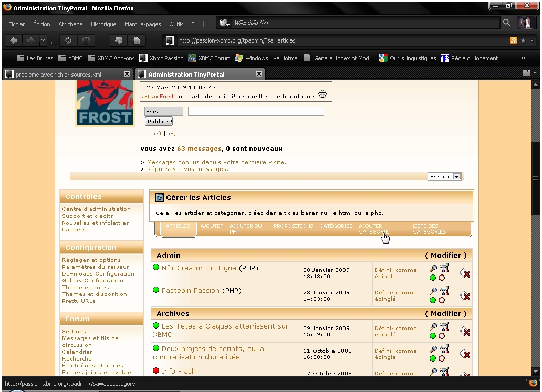The image size is (542, 392).
Task: Click the magnifier icon for Nfo-Creator-En-Ligne
Action: (433, 269)
